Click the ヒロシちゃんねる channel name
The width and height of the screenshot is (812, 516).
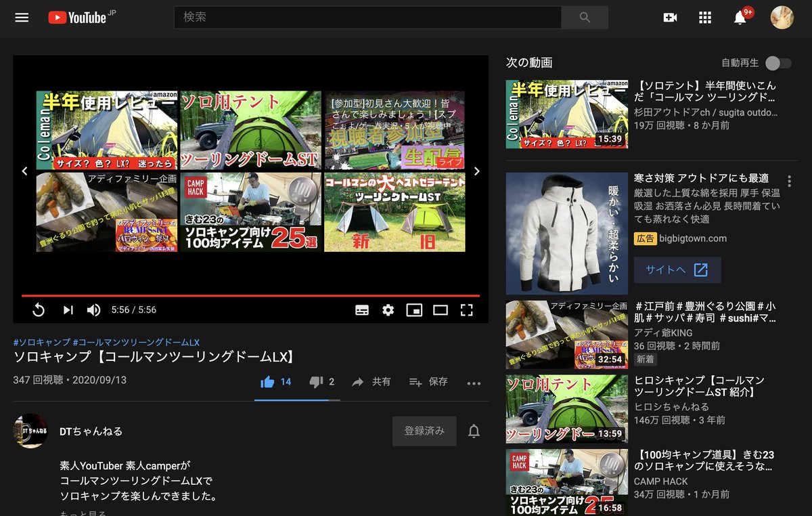click(x=671, y=407)
